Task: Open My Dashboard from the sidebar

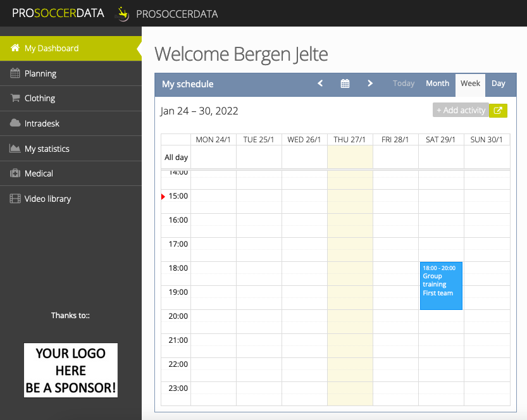Action: click(71, 48)
